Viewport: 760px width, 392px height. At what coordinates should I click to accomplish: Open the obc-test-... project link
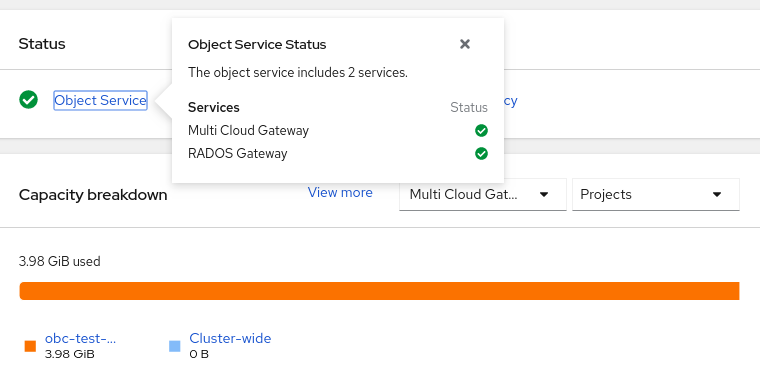click(x=80, y=338)
